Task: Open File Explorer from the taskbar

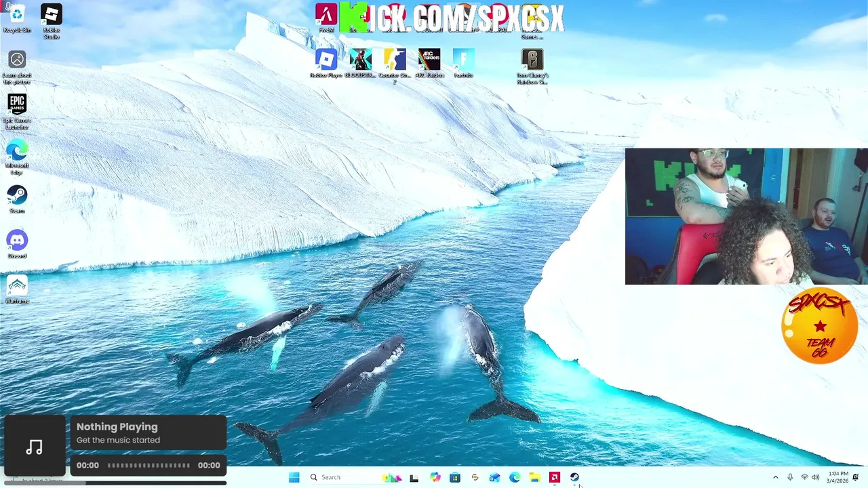Action: pyautogui.click(x=534, y=477)
